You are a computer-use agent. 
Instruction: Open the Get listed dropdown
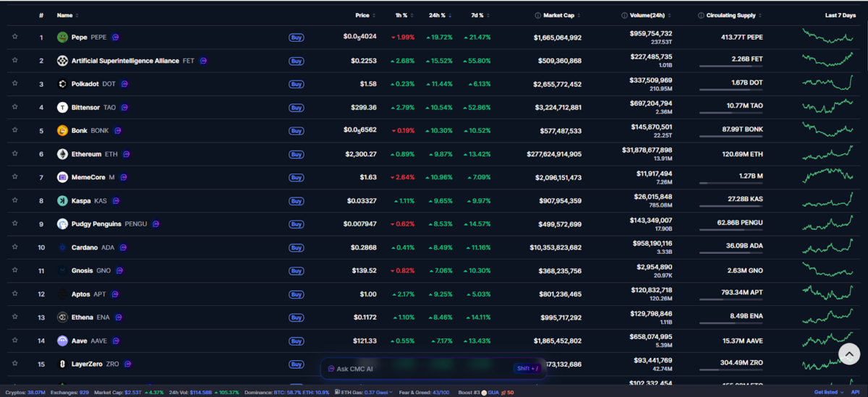[829, 393]
